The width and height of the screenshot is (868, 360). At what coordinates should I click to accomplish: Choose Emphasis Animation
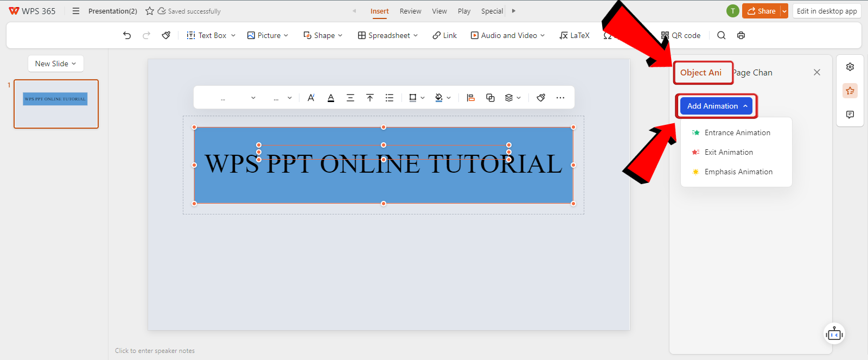[737, 172]
